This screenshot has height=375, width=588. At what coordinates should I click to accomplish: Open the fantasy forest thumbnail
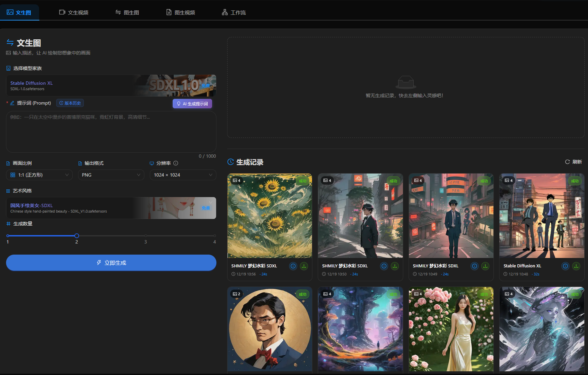(360, 329)
